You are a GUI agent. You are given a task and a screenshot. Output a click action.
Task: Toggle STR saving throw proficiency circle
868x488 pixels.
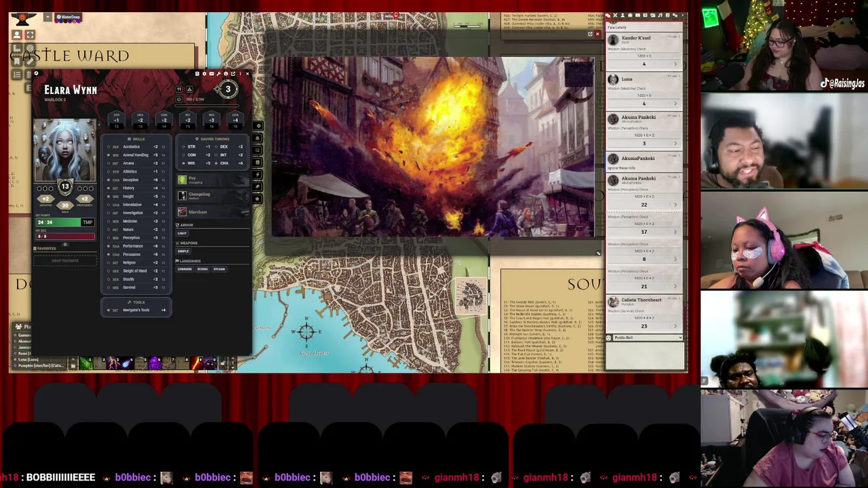pyautogui.click(x=183, y=147)
